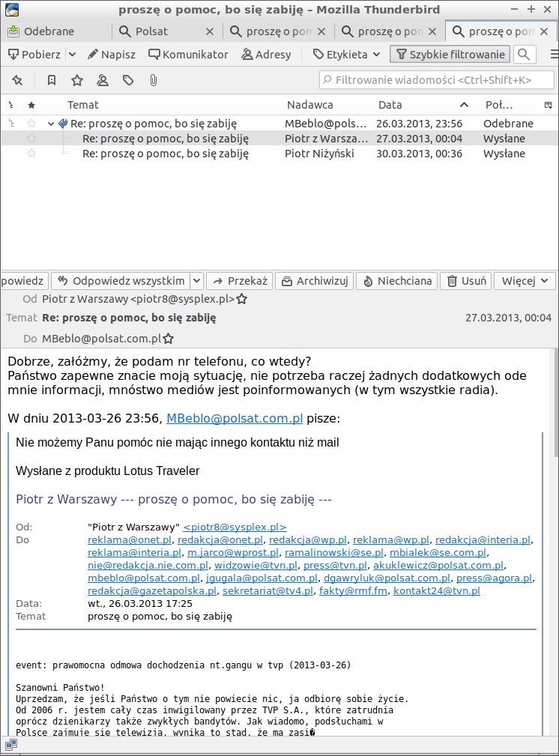
Task: Sort messages by Data column
Action: click(x=390, y=105)
